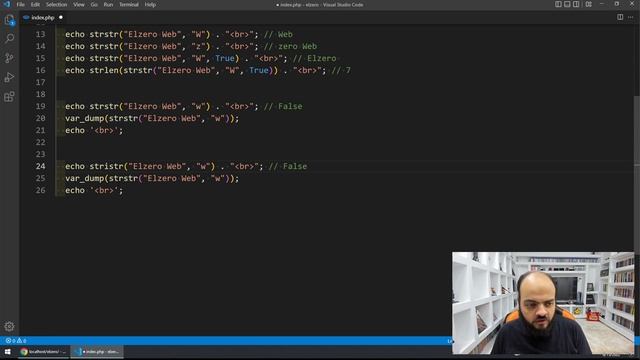Click 'echo' at start of line 21
The image size is (640, 360).
(75, 130)
